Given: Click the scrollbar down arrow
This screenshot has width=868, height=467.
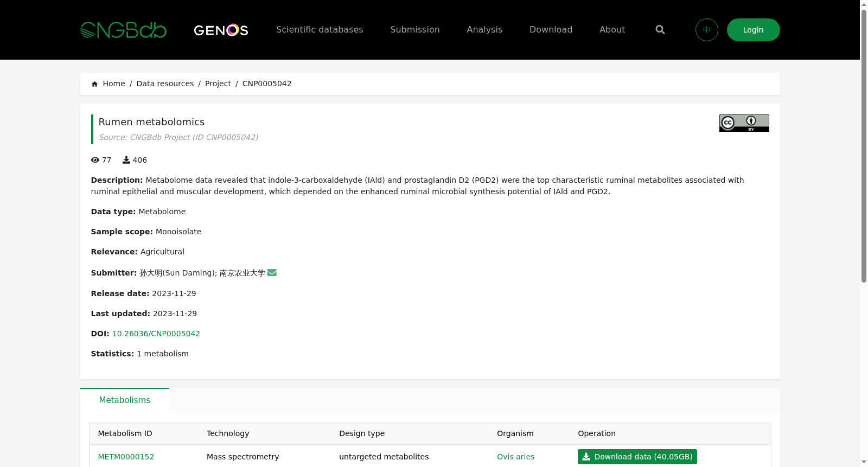Looking at the screenshot, I should click(x=864, y=462).
